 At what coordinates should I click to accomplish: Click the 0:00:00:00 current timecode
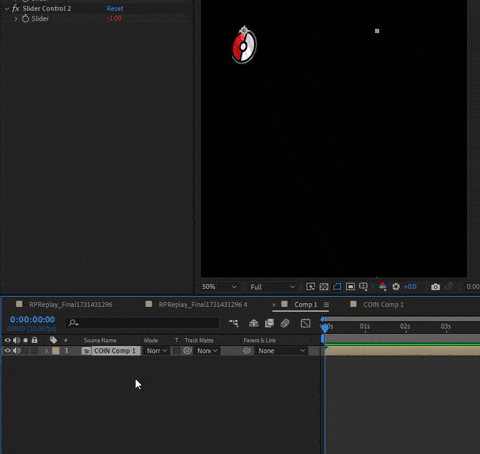tap(32, 320)
